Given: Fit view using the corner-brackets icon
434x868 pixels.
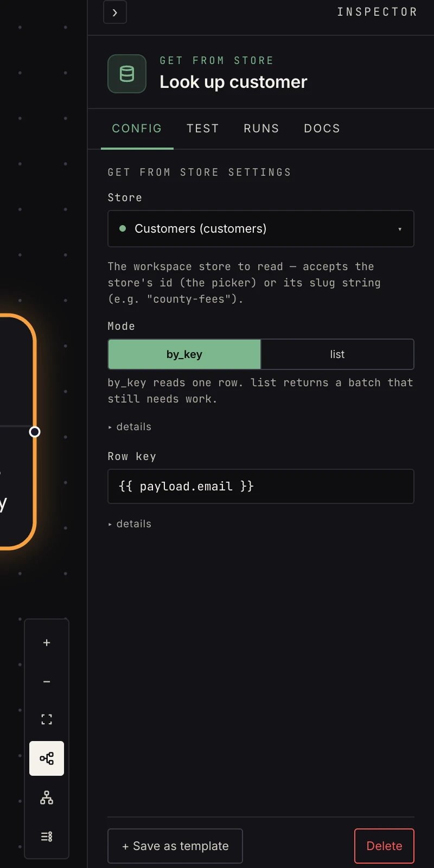Looking at the screenshot, I should click(x=47, y=720).
